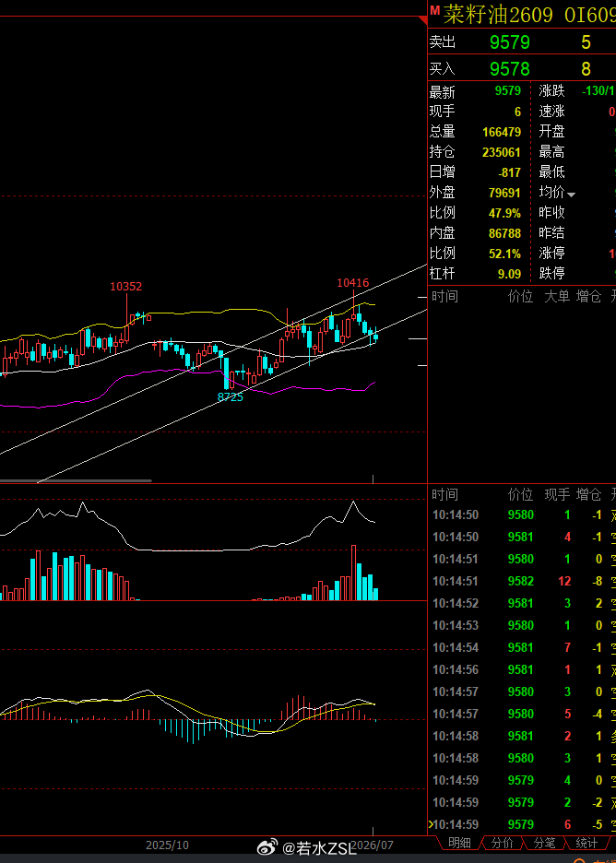The height and width of the screenshot is (863, 616).
Task: Click the 10416 high price label on chart
Action: point(353,283)
